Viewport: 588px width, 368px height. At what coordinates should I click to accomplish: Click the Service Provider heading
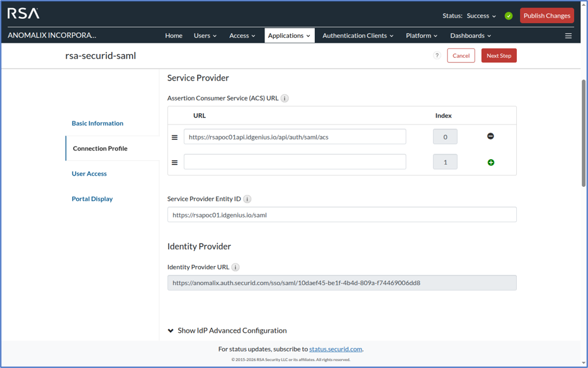[198, 78]
